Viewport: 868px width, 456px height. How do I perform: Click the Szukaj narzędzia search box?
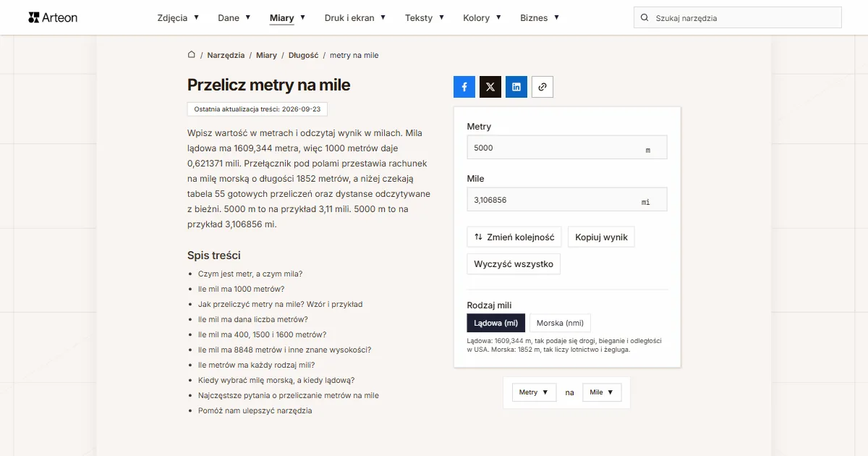pyautogui.click(x=738, y=18)
